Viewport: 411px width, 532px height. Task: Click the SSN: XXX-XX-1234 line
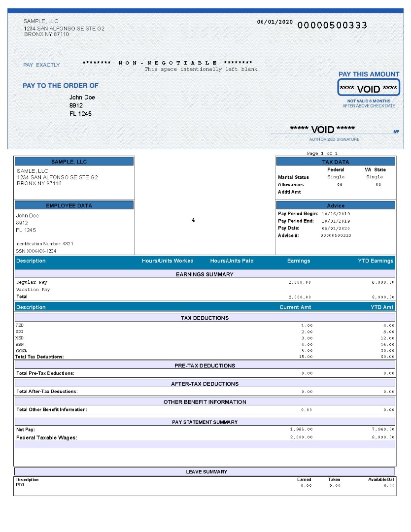(35, 251)
